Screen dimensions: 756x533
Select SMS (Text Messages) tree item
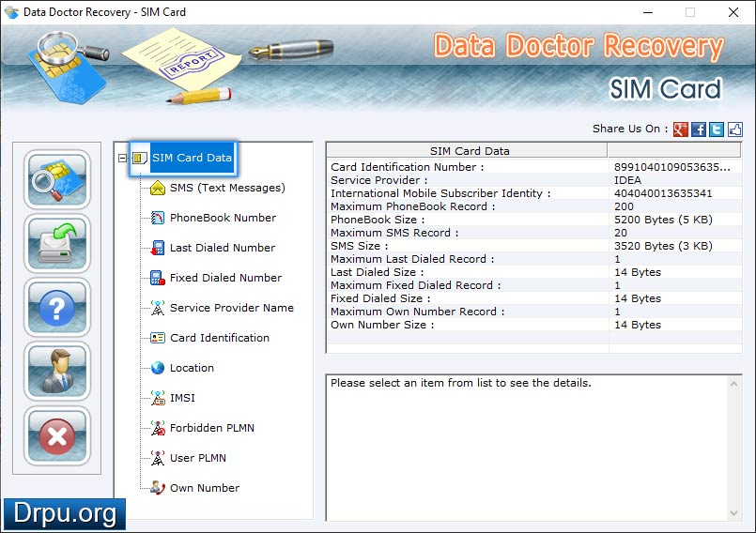[x=227, y=188]
